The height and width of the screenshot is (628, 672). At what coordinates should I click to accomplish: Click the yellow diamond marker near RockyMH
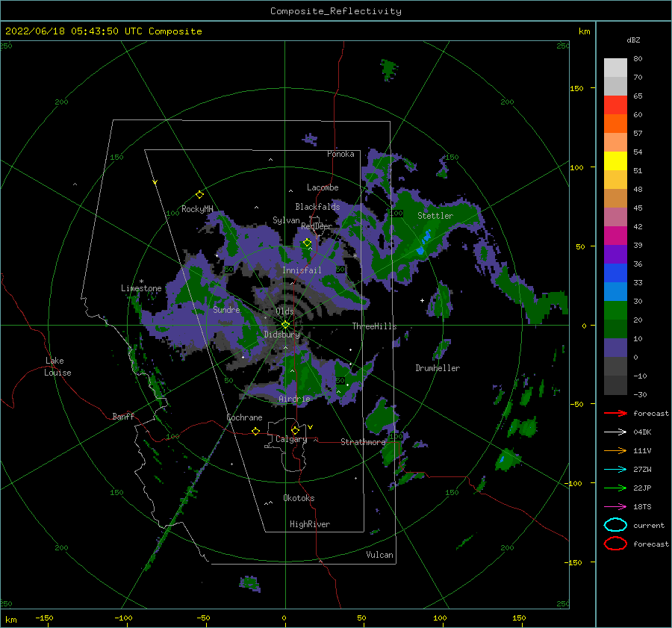pyautogui.click(x=199, y=195)
